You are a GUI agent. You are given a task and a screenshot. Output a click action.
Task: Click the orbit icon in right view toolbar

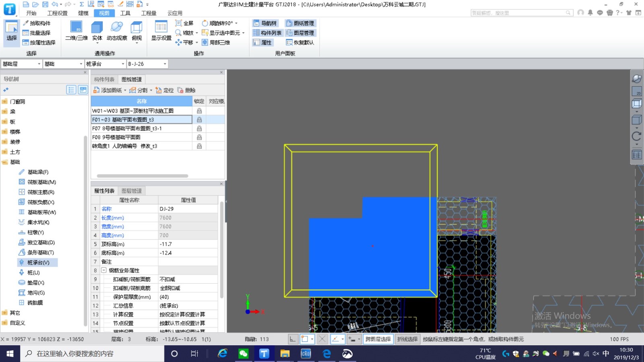[637, 79]
